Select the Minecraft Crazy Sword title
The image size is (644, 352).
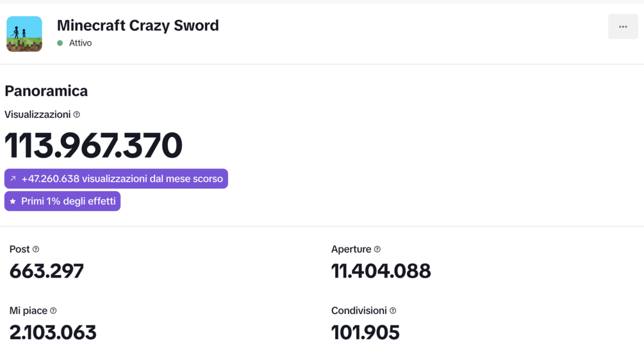point(138,26)
